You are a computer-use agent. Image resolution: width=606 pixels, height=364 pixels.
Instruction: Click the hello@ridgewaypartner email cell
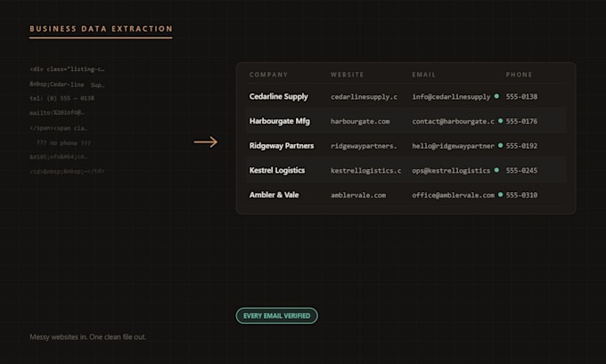point(453,146)
